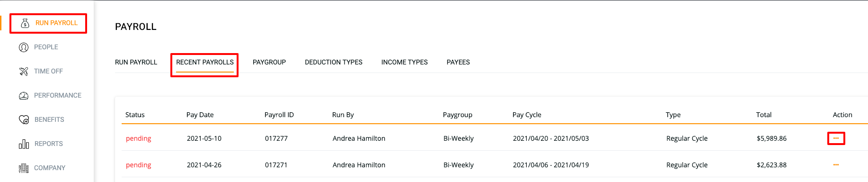Screen dimensions: 868x182
Task: Open the Payees tab
Action: point(458,62)
